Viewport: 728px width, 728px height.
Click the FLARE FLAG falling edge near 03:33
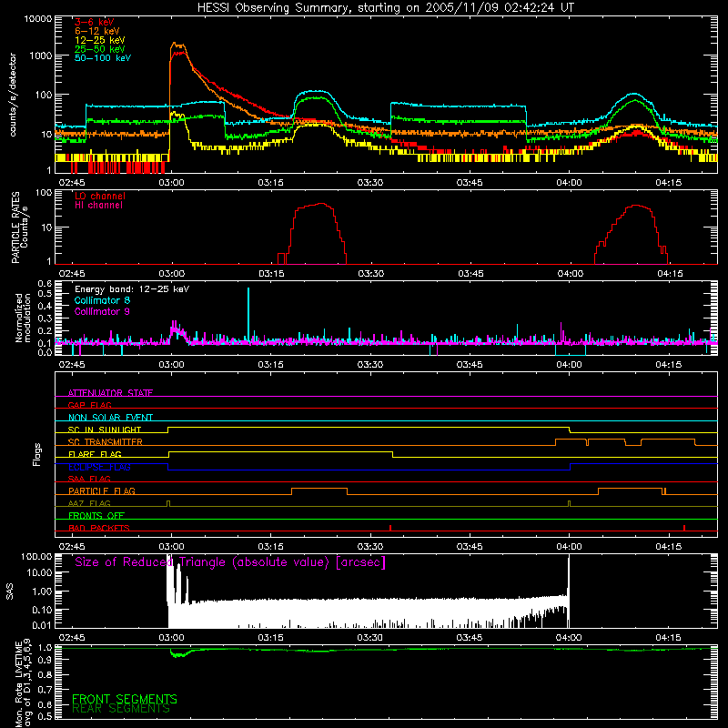393,454
